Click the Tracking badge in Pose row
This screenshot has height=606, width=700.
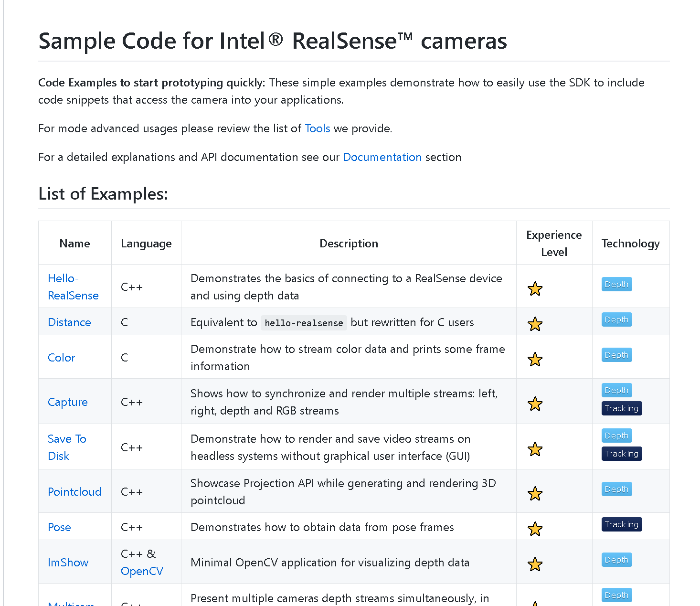click(622, 524)
